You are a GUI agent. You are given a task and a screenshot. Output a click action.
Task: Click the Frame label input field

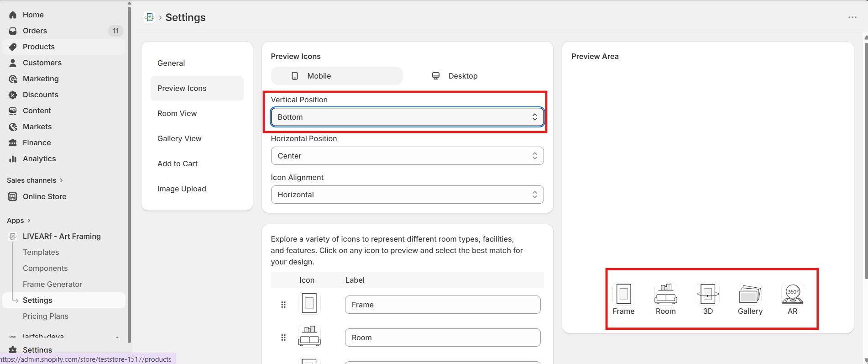point(443,305)
